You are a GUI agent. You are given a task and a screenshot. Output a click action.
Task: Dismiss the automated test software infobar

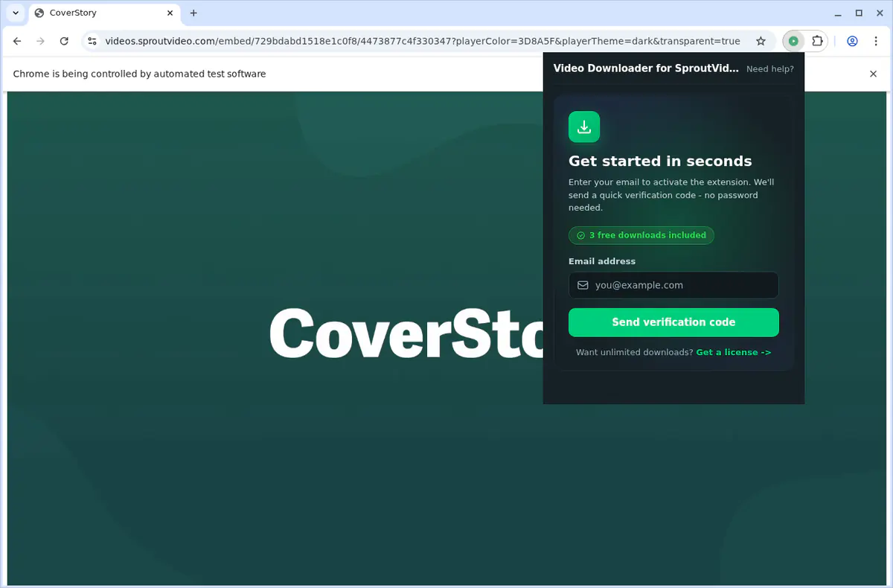click(x=874, y=74)
